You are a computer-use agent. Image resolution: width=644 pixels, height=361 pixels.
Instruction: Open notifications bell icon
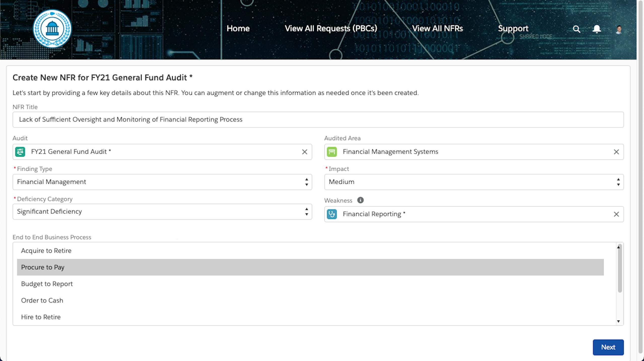(x=596, y=29)
